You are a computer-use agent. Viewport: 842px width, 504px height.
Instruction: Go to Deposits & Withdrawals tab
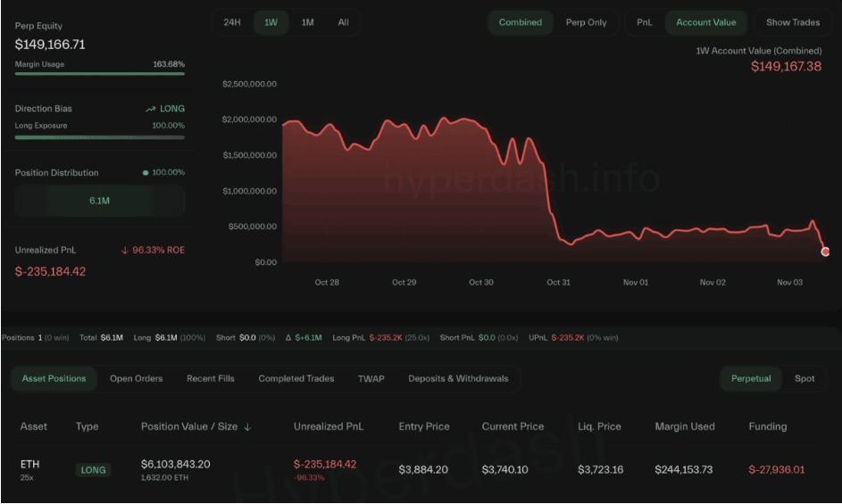pyautogui.click(x=458, y=378)
